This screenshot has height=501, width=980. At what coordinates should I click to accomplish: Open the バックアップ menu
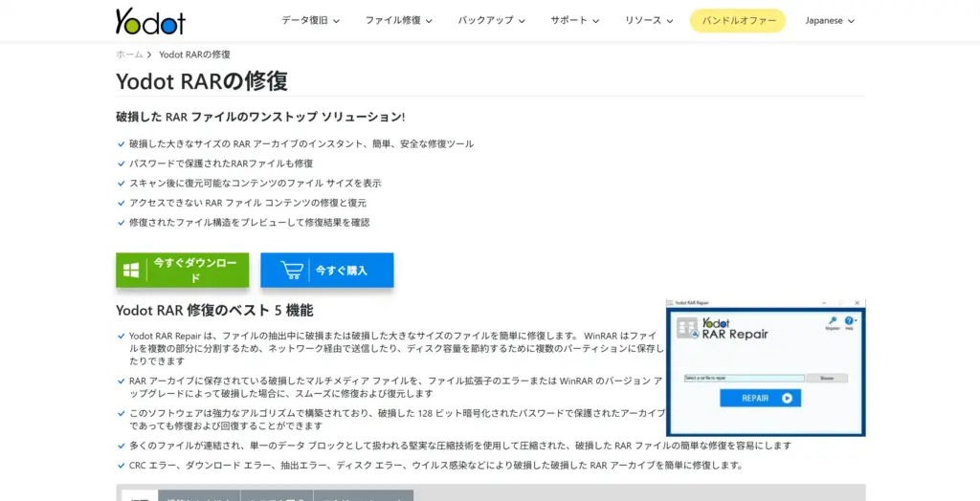(x=491, y=20)
